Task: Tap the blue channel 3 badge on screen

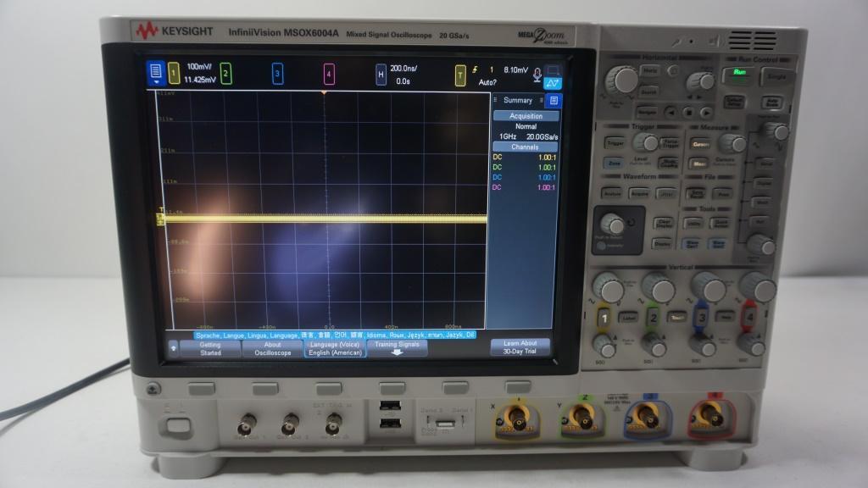Action: (x=277, y=74)
